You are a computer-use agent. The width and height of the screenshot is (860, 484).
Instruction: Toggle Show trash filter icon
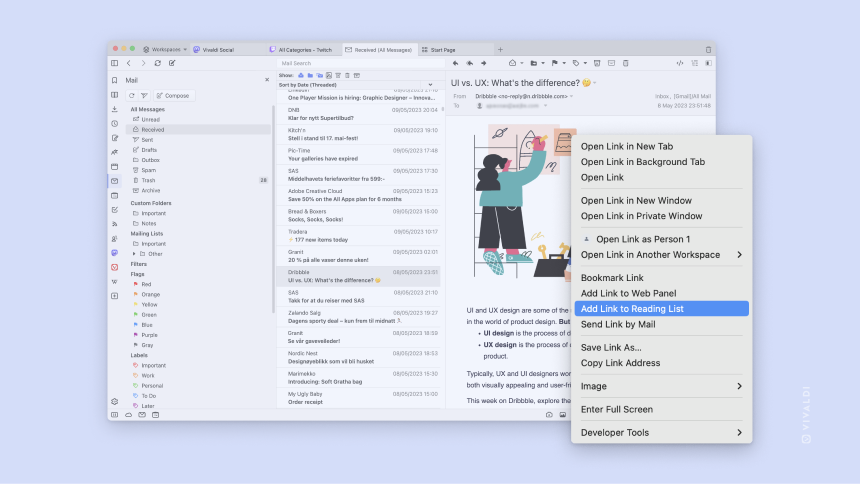tap(347, 75)
